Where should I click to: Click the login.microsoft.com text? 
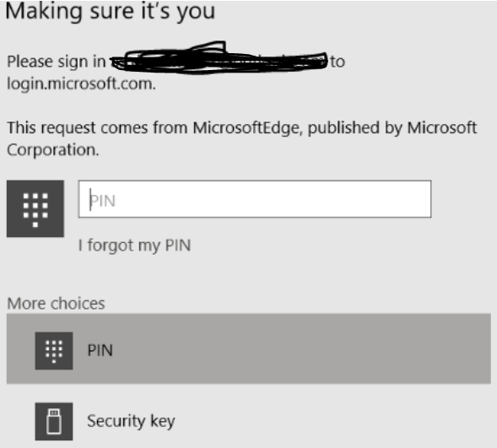tap(82, 84)
